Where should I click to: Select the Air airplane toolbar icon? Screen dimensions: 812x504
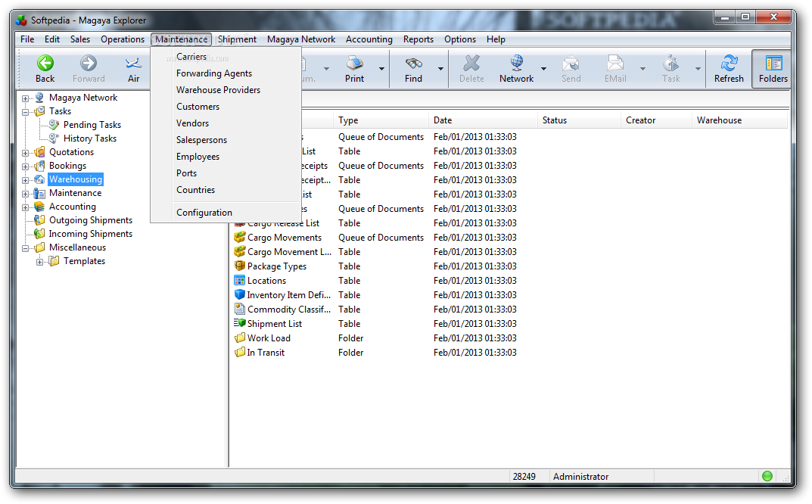134,64
